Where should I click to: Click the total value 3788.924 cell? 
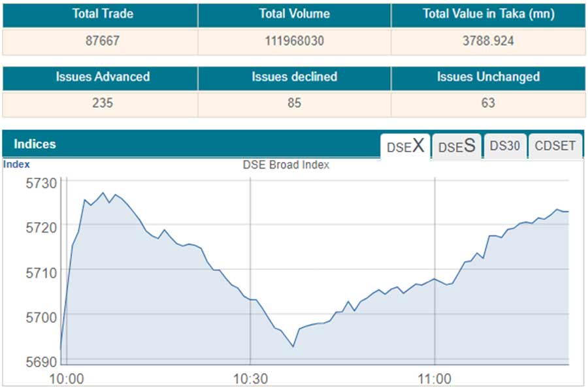488,41
